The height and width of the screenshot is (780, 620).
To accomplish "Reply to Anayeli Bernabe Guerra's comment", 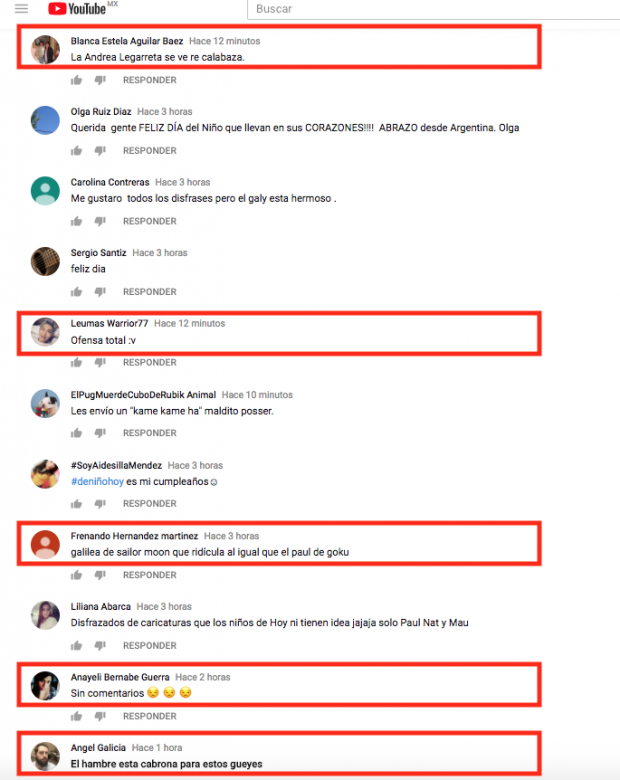I will 150,716.
